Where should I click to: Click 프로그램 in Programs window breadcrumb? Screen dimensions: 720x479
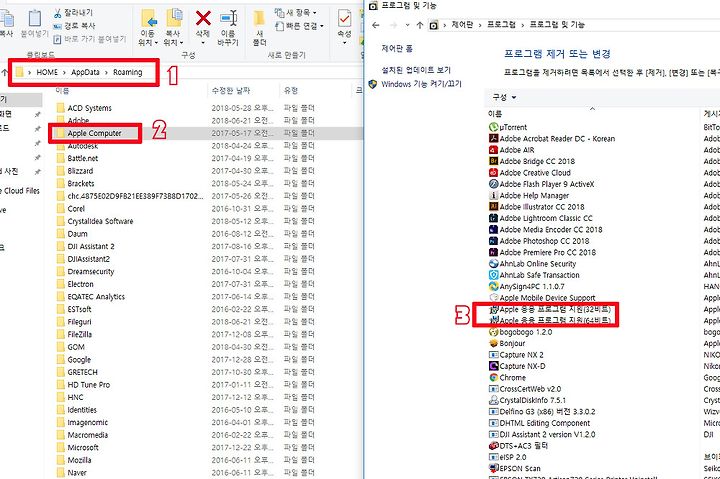pyautogui.click(x=501, y=24)
